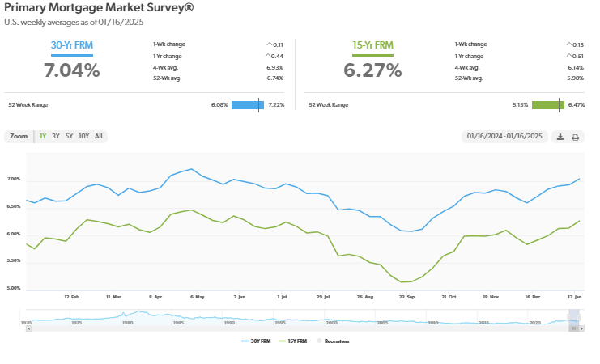Select the 5Y zoom range
Viewport: 600px width, 364px height.
click(69, 136)
